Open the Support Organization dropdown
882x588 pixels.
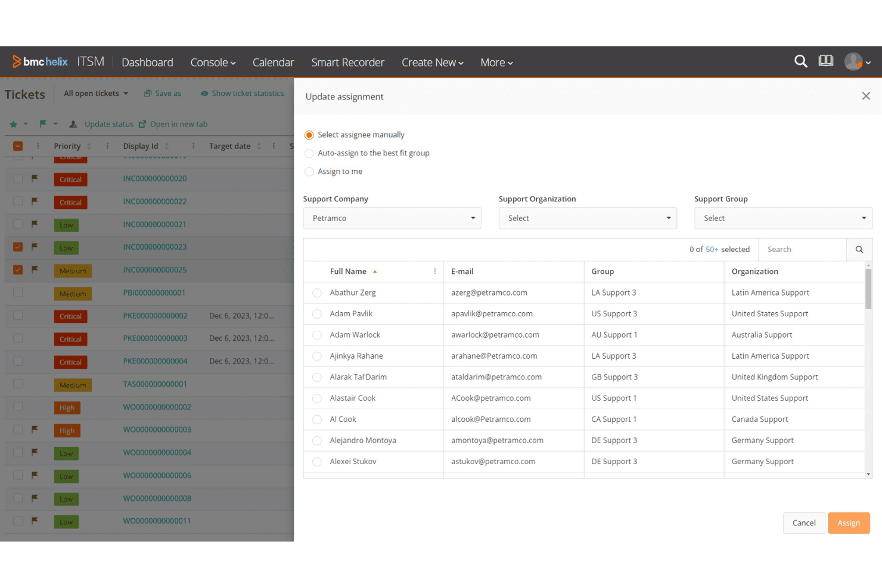[588, 219]
